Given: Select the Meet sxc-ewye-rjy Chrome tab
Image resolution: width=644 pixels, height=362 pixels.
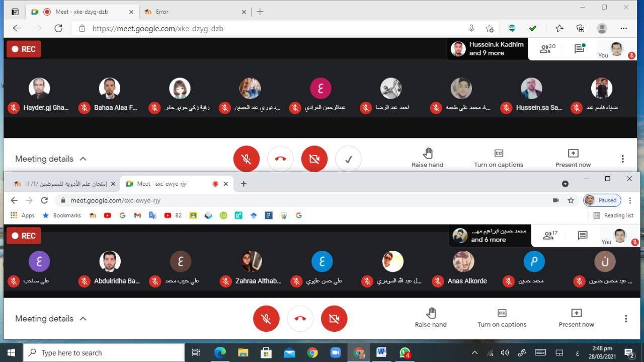Looking at the screenshot, I should click(171, 184).
